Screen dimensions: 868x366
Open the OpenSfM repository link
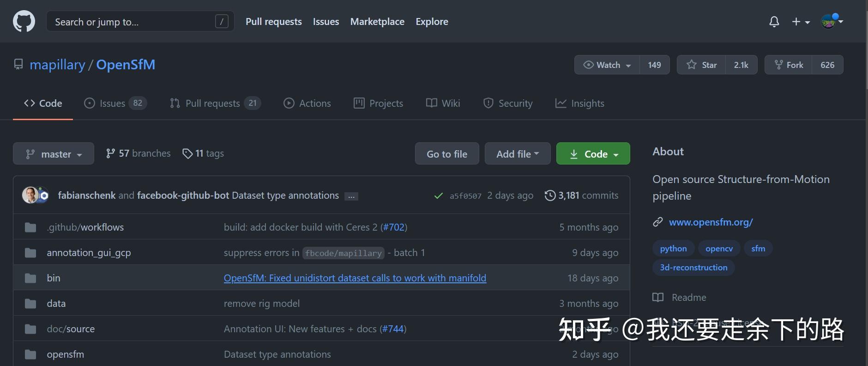click(x=126, y=65)
